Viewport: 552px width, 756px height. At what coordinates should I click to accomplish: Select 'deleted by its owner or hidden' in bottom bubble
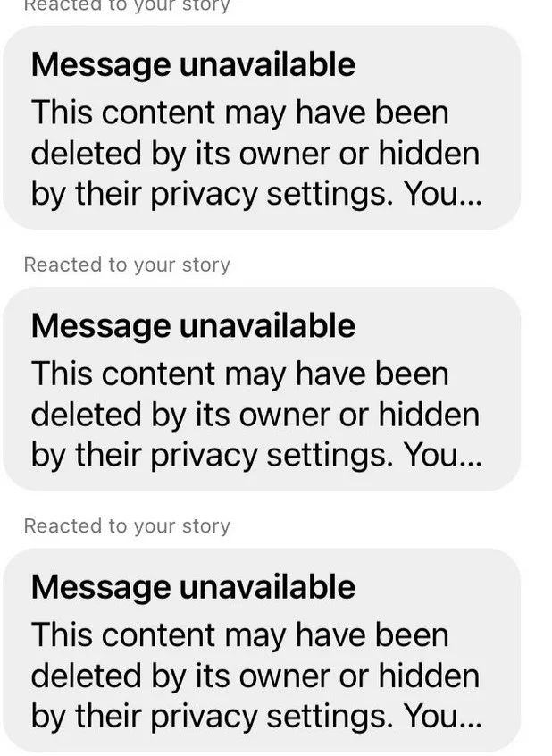[255, 676]
